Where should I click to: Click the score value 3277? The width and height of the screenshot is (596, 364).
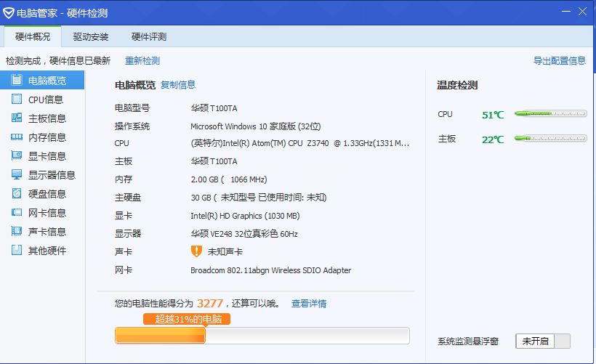pyautogui.click(x=210, y=303)
